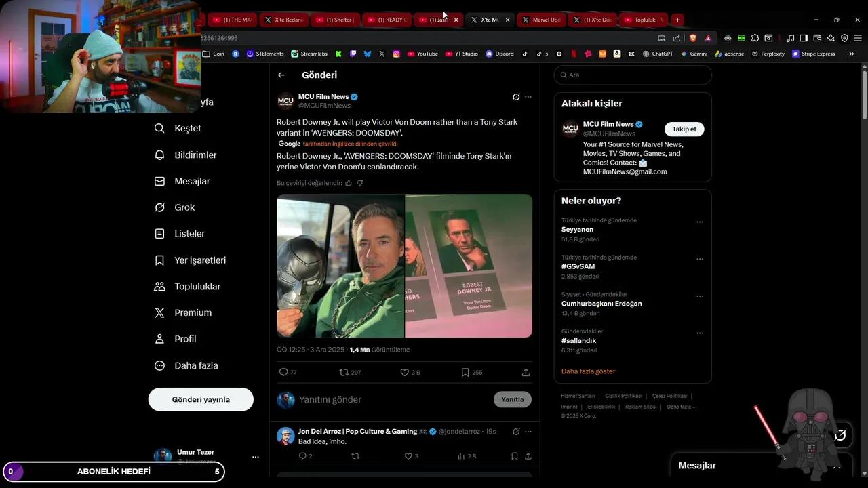Click Takip et for MCU Film News
868x488 pixels.
pyautogui.click(x=684, y=129)
